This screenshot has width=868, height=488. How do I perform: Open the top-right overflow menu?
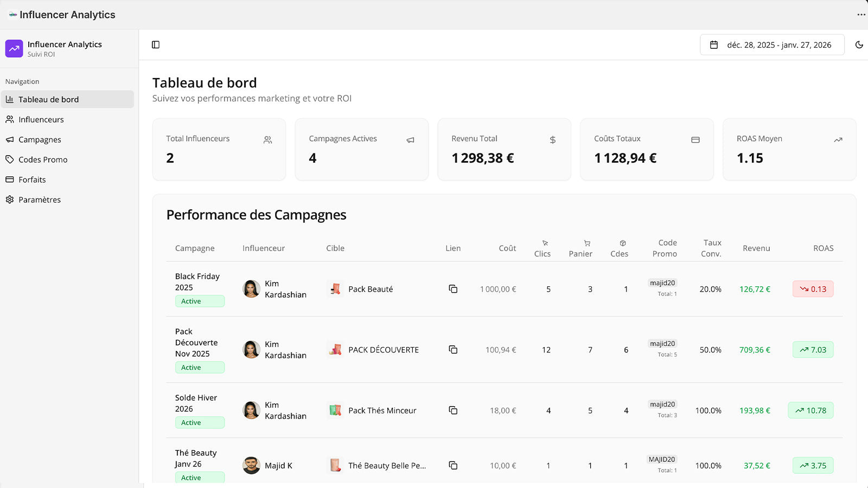860,15
